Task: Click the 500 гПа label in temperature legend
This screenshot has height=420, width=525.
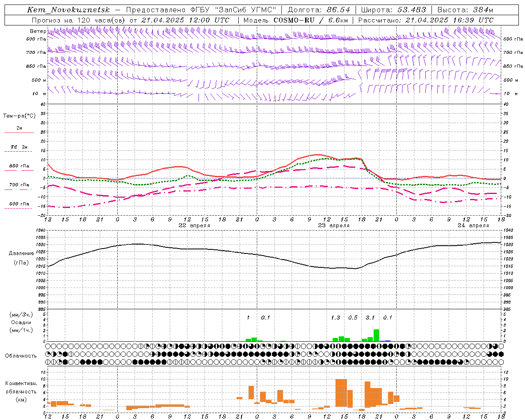Action: click(x=19, y=204)
